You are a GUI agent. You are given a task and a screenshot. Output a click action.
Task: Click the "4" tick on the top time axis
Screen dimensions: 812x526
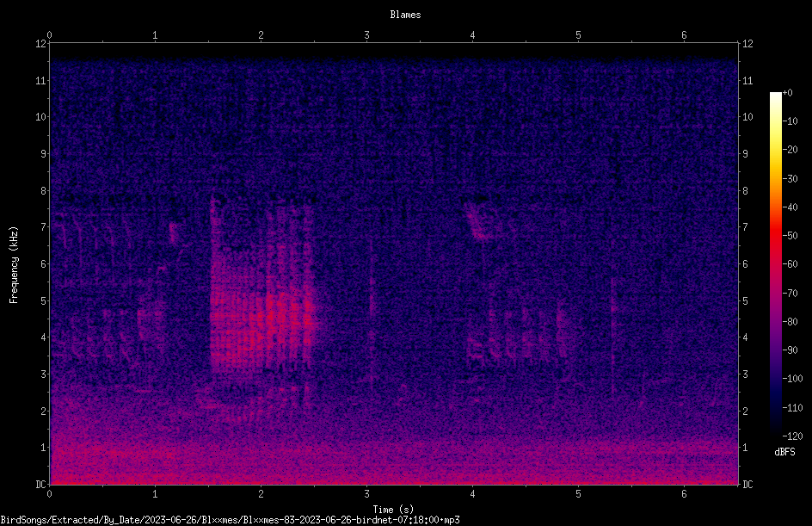click(473, 35)
